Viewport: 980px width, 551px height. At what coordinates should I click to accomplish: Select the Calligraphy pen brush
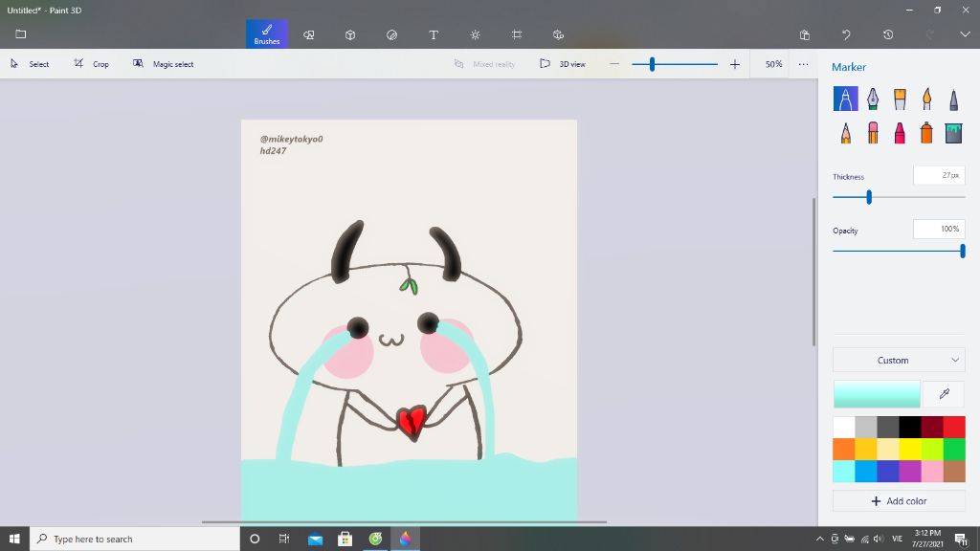(873, 99)
